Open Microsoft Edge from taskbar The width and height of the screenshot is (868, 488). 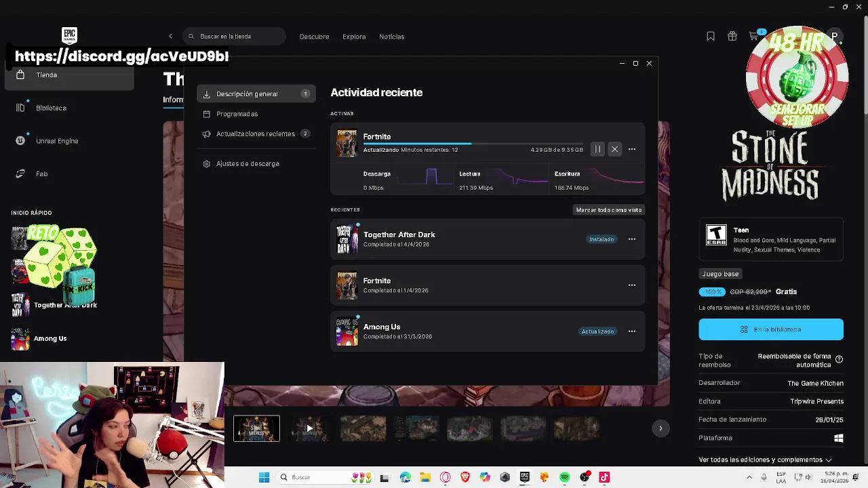click(405, 478)
